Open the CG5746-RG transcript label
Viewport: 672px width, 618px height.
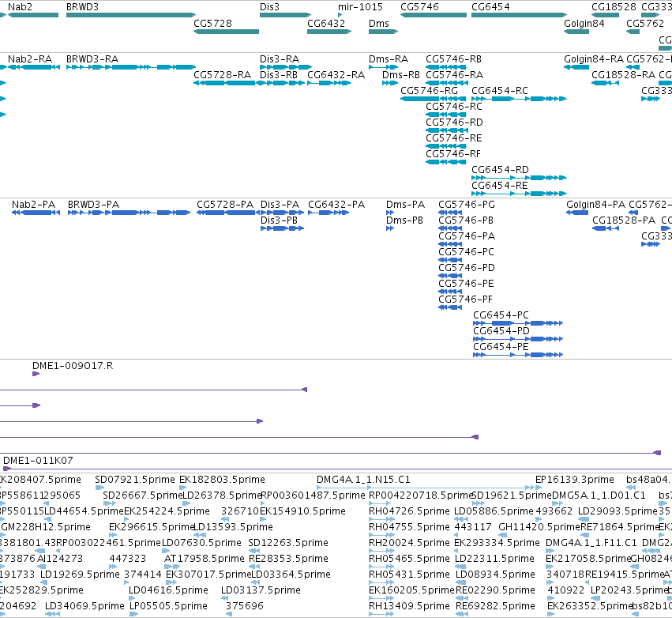point(429,91)
